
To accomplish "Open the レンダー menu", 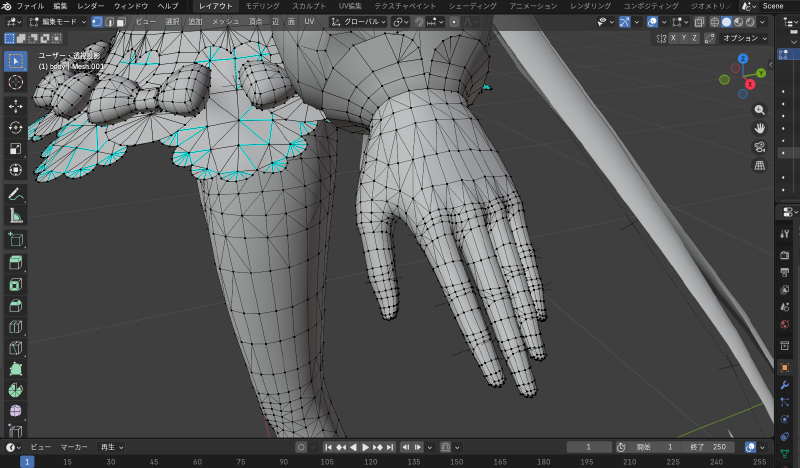I will 90,6.
